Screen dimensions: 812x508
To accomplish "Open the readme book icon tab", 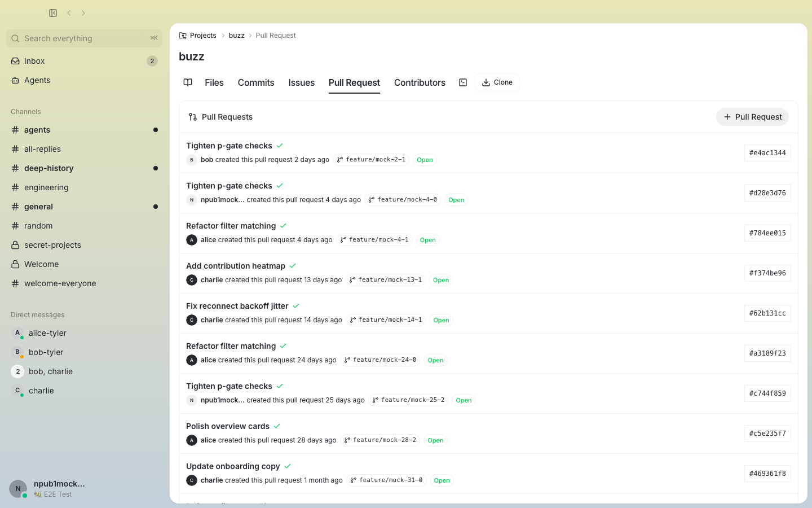I will 188,82.
